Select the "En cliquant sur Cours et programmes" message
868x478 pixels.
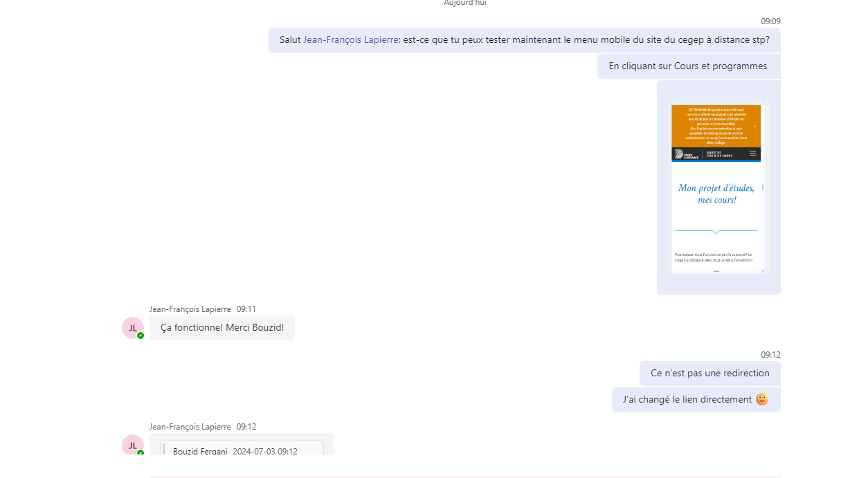pyautogui.click(x=689, y=66)
